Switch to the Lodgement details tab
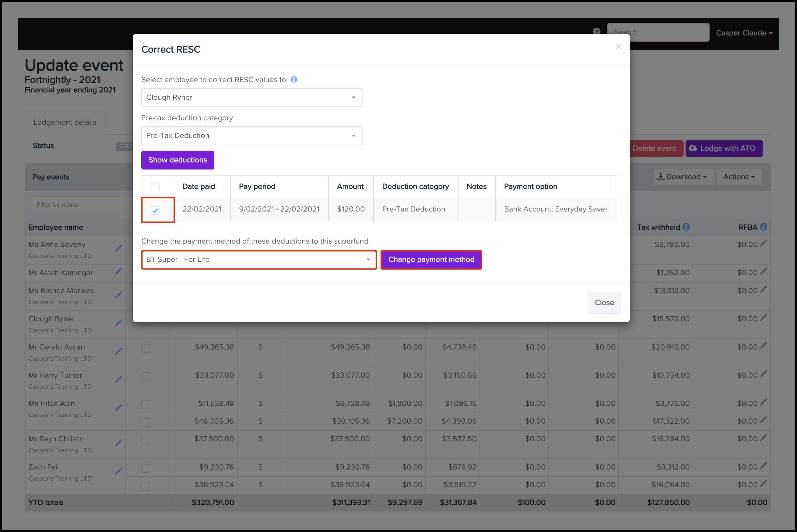The image size is (797, 532). tap(65, 122)
